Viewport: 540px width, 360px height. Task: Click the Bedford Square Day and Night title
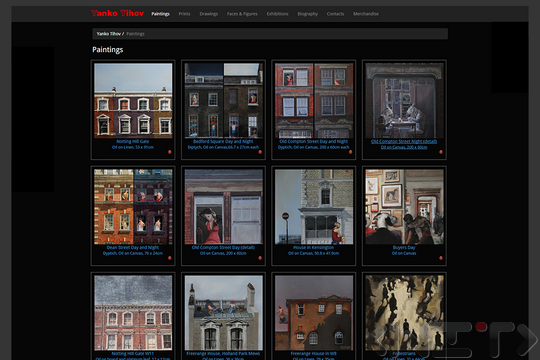click(223, 141)
